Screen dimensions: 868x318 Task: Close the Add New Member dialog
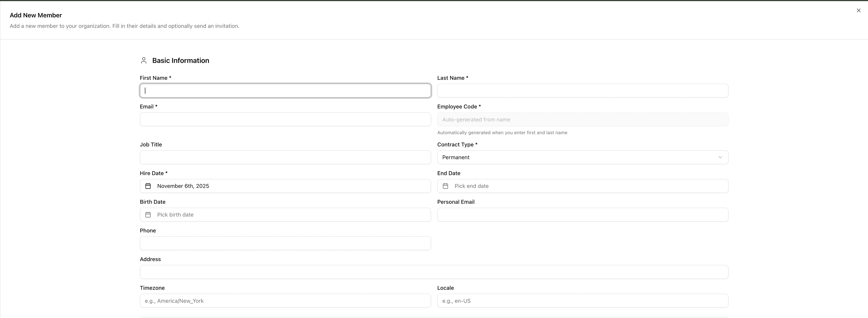click(x=858, y=10)
